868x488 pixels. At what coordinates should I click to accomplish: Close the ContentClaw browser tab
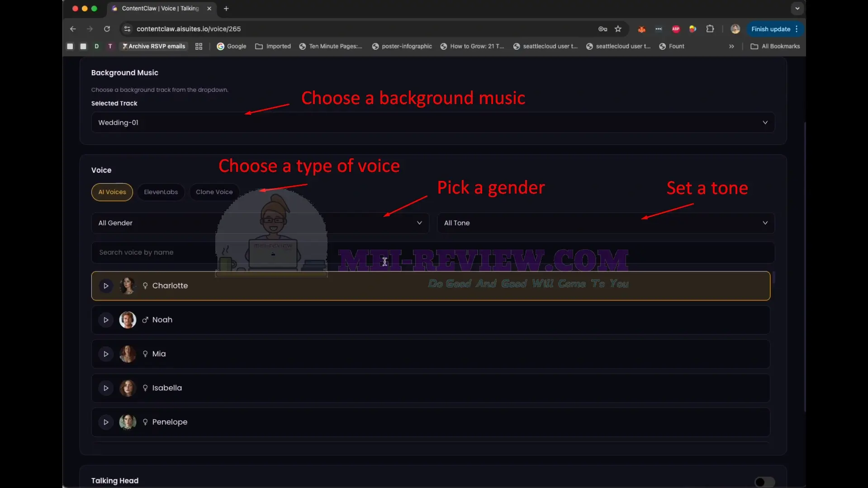(209, 9)
